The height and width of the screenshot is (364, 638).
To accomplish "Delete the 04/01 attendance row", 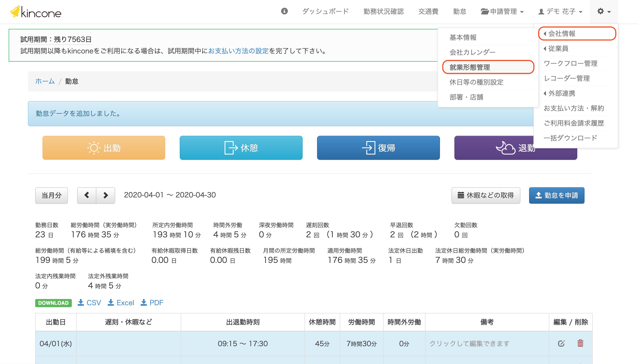I will click(x=580, y=343).
